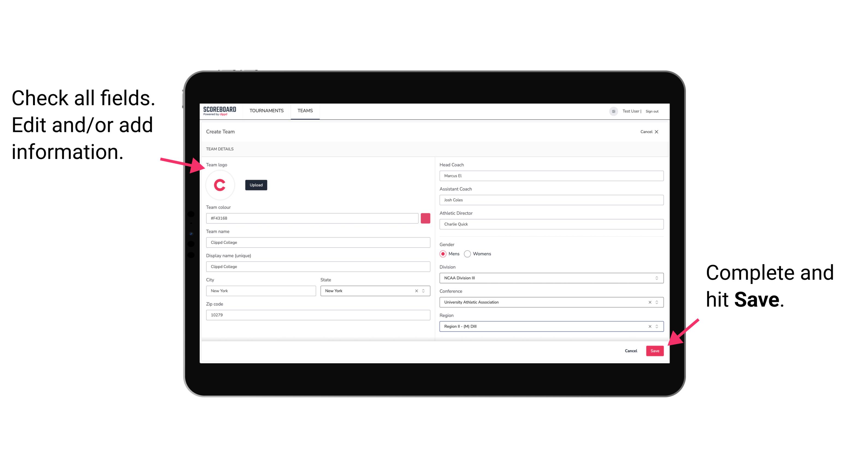The width and height of the screenshot is (868, 467).
Task: Edit the team colour hex field #F43168
Action: tap(312, 218)
